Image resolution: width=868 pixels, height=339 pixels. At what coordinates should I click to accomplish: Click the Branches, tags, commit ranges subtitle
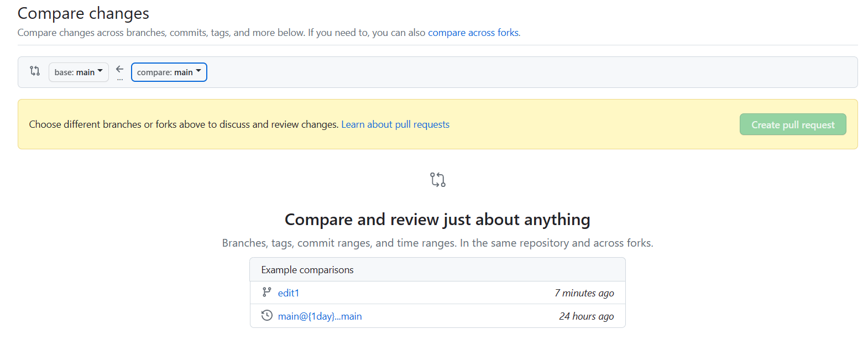[437, 243]
